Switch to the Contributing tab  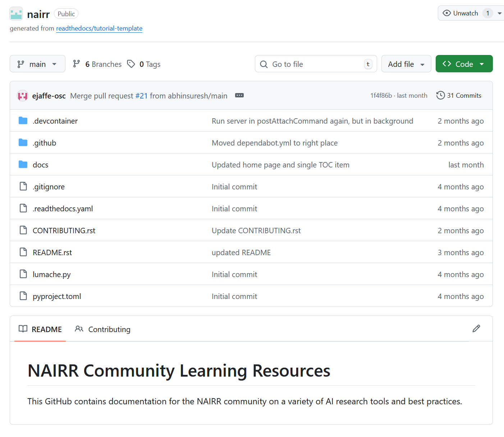pyautogui.click(x=103, y=329)
